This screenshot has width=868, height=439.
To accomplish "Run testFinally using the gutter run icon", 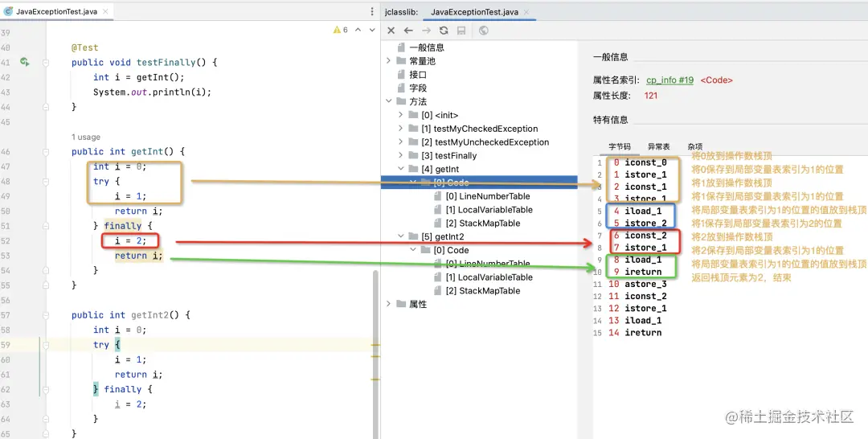I will click(24, 62).
